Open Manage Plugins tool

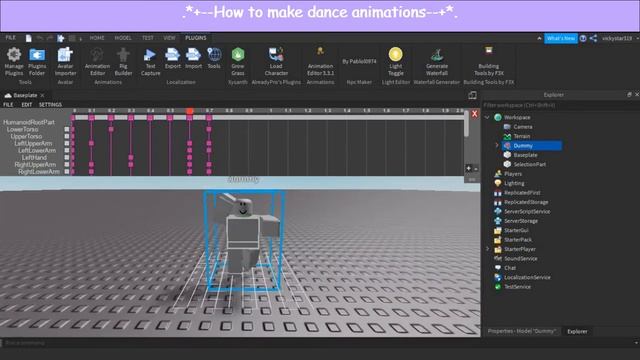(14, 62)
